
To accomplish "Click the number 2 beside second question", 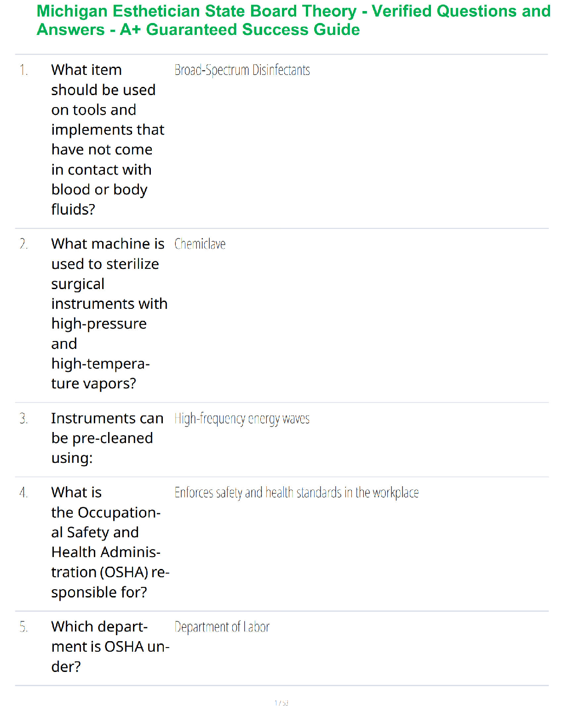I will (x=24, y=244).
